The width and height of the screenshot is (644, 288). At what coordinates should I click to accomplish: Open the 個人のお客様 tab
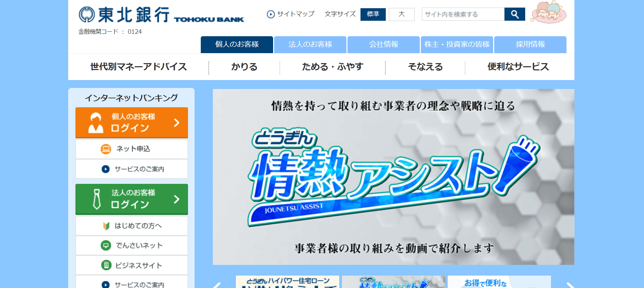click(x=237, y=44)
